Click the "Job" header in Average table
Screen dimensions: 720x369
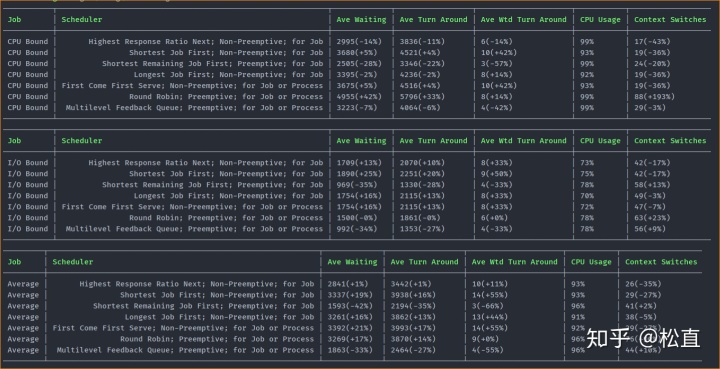pyautogui.click(x=14, y=262)
